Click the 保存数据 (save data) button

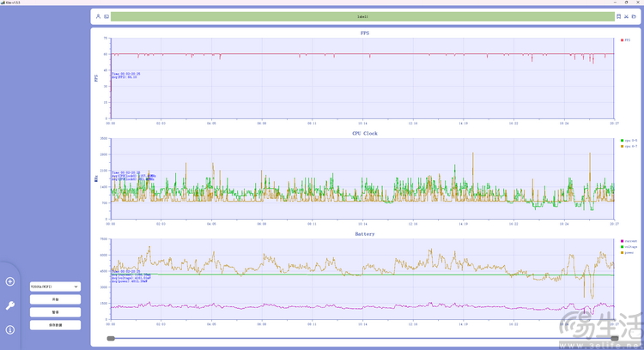55,325
